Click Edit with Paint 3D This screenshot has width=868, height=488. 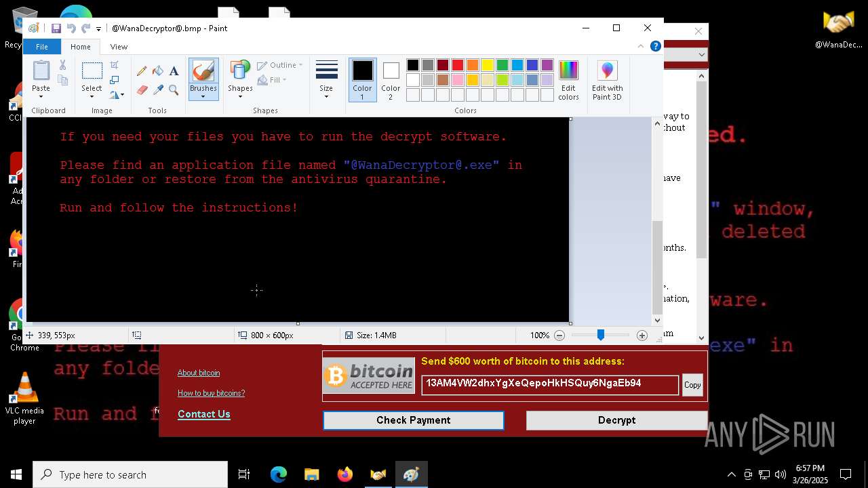tap(607, 80)
